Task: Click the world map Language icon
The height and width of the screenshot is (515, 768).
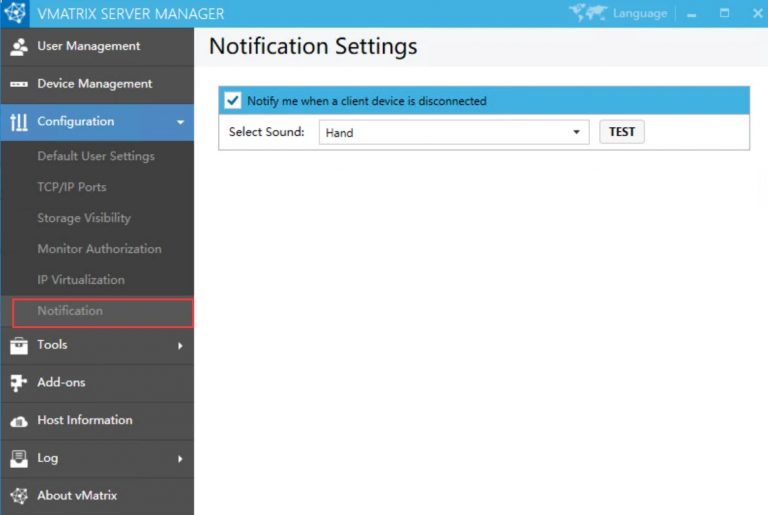Action: click(588, 14)
